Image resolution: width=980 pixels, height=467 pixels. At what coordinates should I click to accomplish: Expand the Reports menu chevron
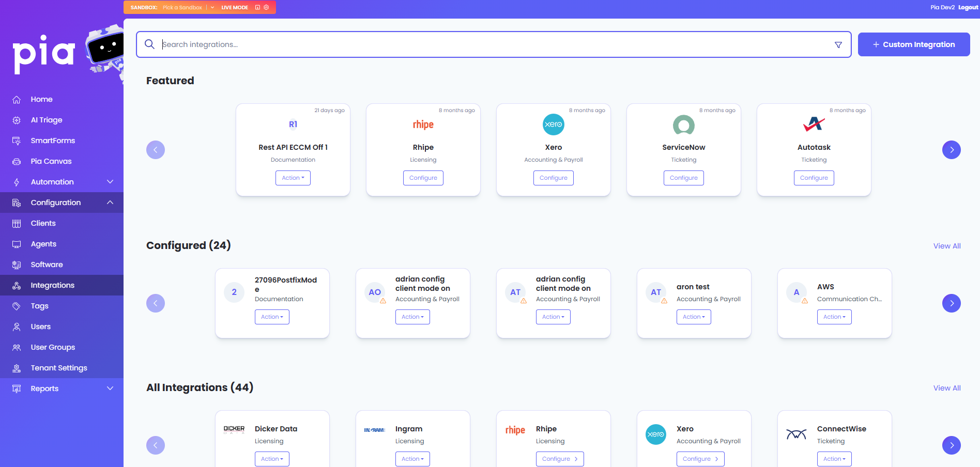(110, 388)
